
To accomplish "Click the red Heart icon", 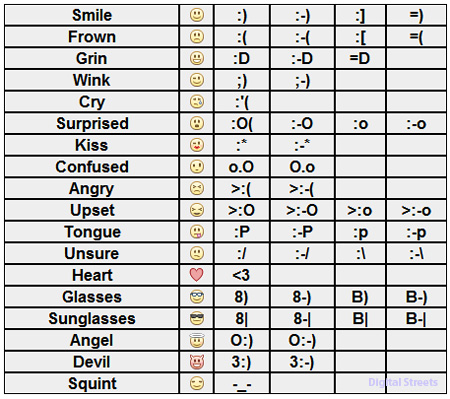I will tap(196, 275).
